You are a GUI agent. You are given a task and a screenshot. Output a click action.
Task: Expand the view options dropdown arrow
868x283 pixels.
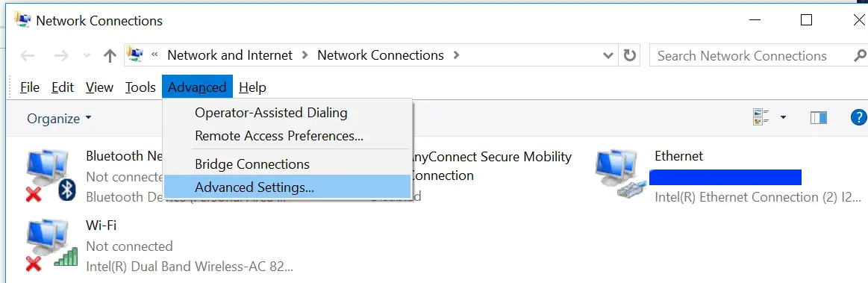click(x=784, y=117)
